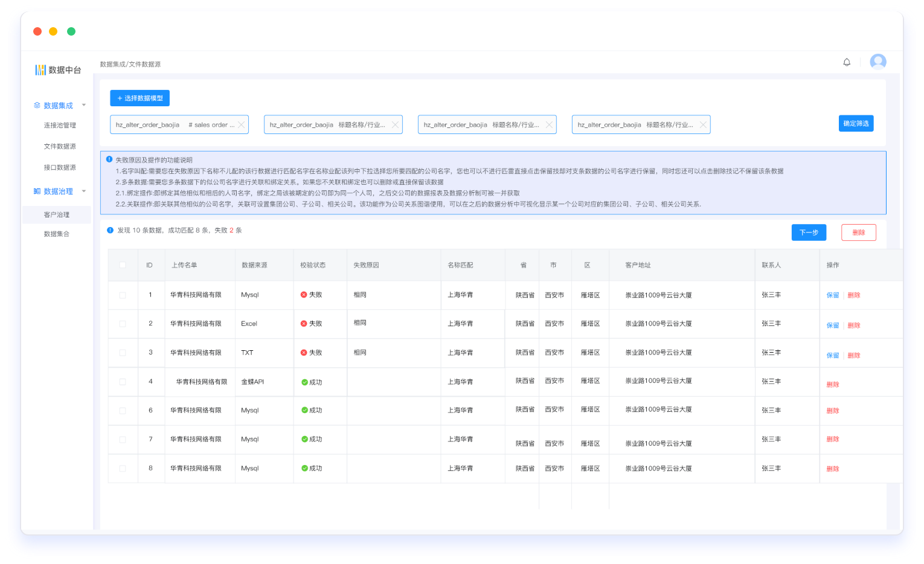Click the success status icon in row 8

click(304, 468)
